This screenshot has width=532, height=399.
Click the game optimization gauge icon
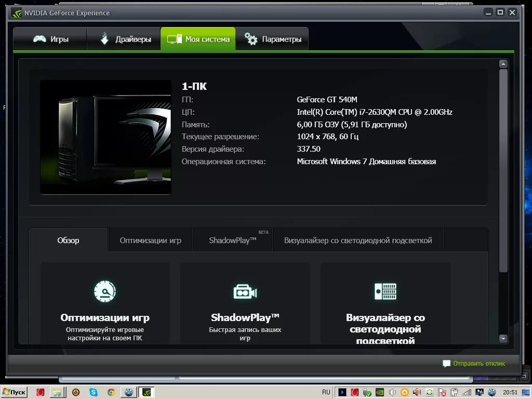point(105,291)
